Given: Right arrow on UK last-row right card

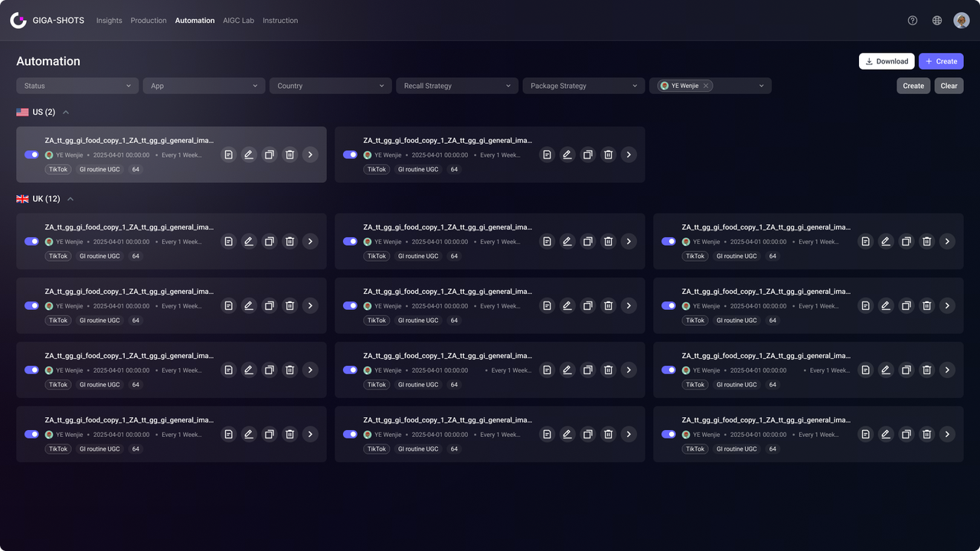Looking at the screenshot, I should [947, 434].
